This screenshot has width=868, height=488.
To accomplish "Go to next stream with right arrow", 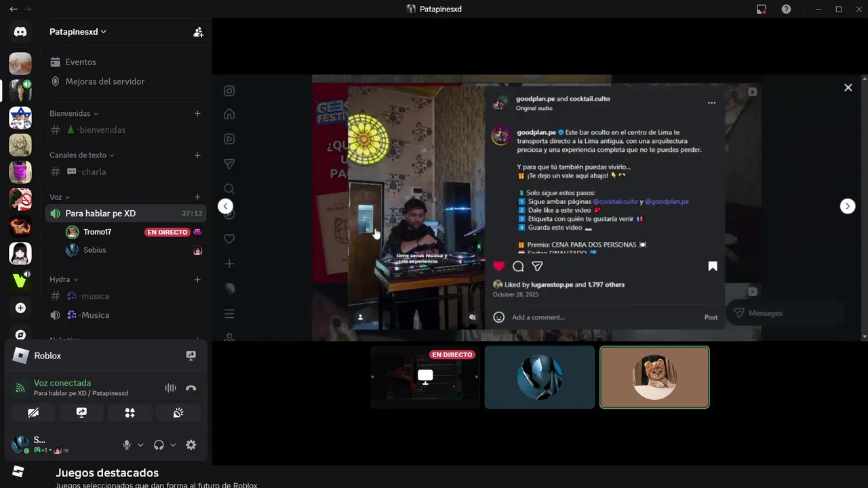I will [x=848, y=206].
